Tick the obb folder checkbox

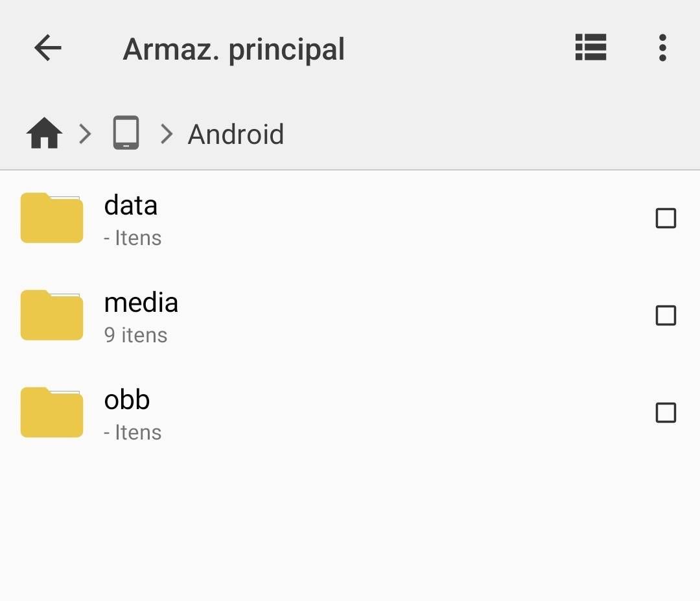click(x=666, y=413)
